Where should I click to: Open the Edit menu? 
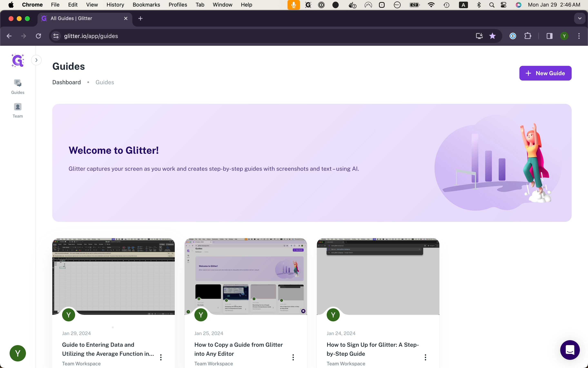pos(73,5)
